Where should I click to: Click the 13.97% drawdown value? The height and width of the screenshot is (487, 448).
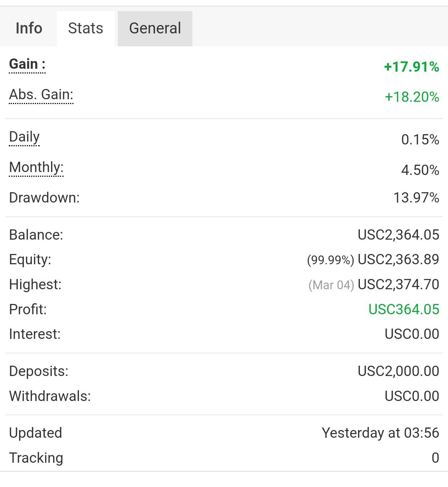click(x=416, y=198)
